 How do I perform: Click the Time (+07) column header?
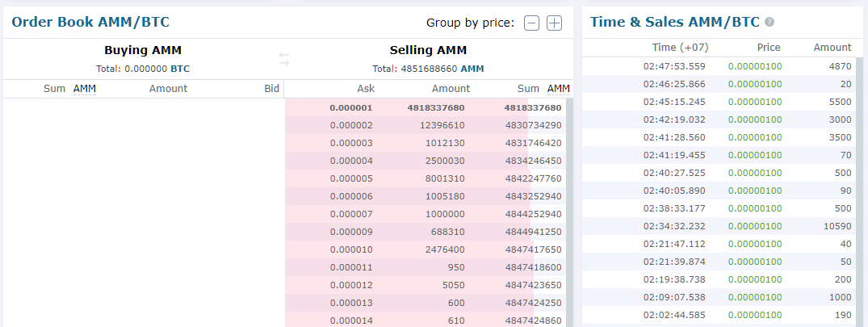680,48
